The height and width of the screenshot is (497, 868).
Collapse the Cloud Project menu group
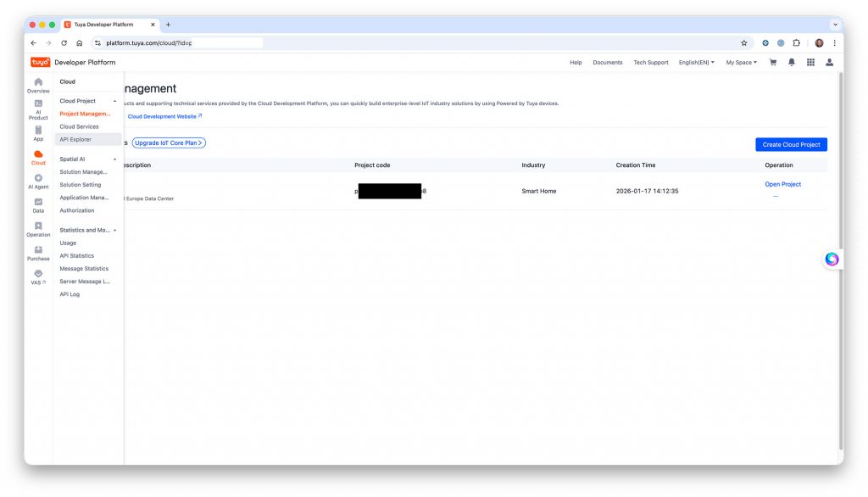pos(114,101)
